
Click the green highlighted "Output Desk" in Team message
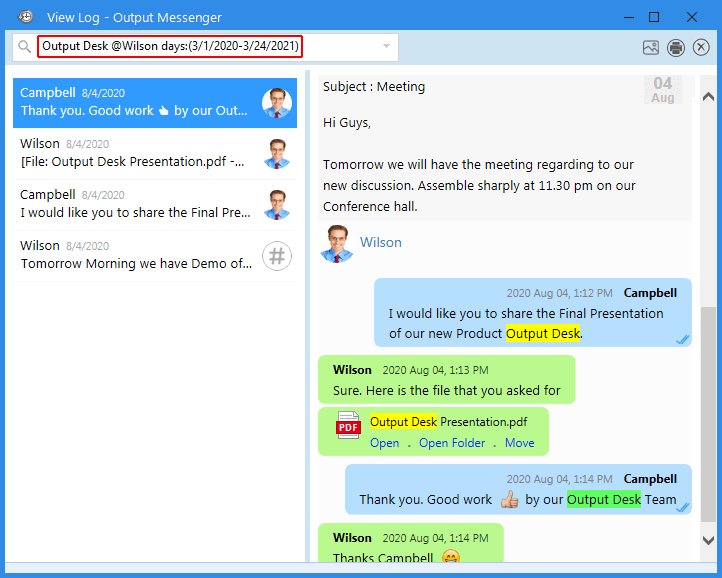604,500
